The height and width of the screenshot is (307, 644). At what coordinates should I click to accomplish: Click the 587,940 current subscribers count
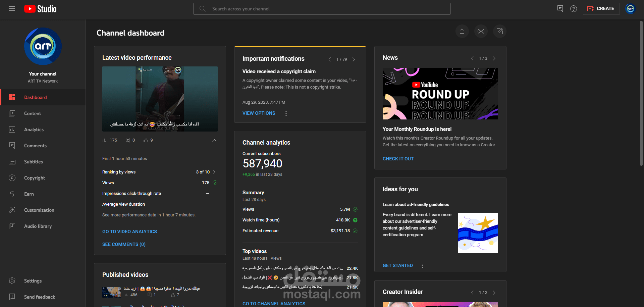[263, 164]
